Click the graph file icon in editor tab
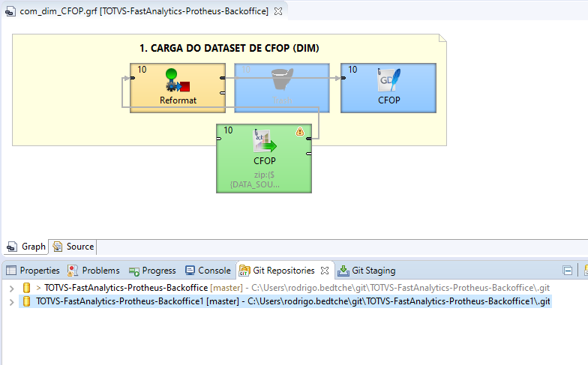This screenshot has width=588, height=365. pyautogui.click(x=10, y=12)
